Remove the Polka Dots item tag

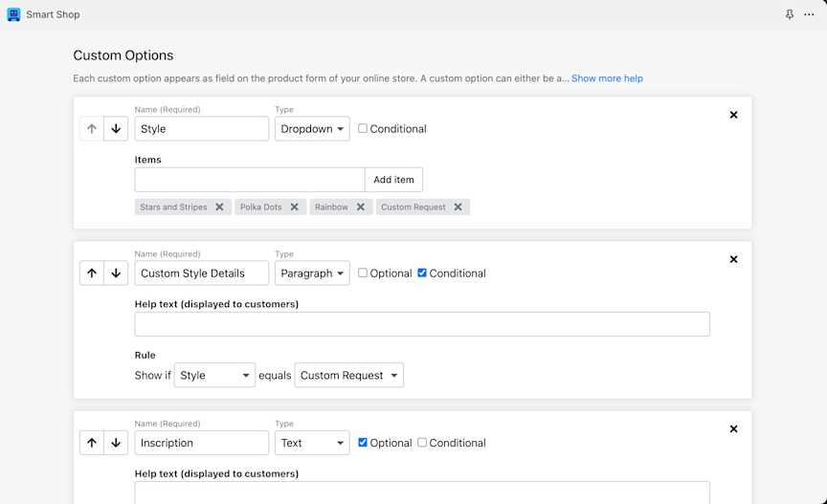294,207
